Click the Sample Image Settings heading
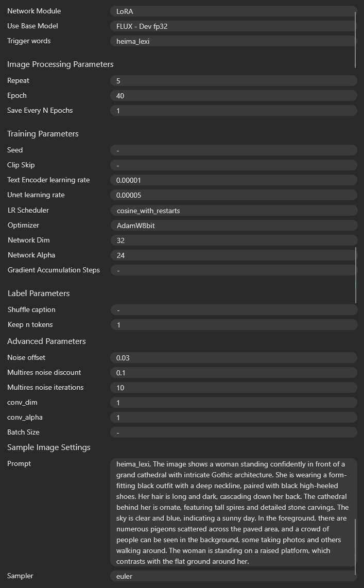This screenshot has width=364, height=588. tap(49, 447)
